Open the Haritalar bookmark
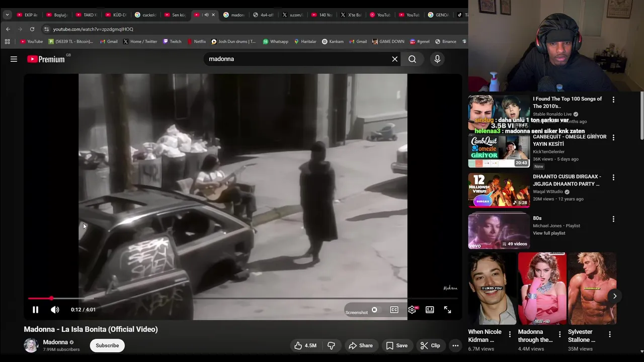The image size is (644, 362). pos(305,42)
